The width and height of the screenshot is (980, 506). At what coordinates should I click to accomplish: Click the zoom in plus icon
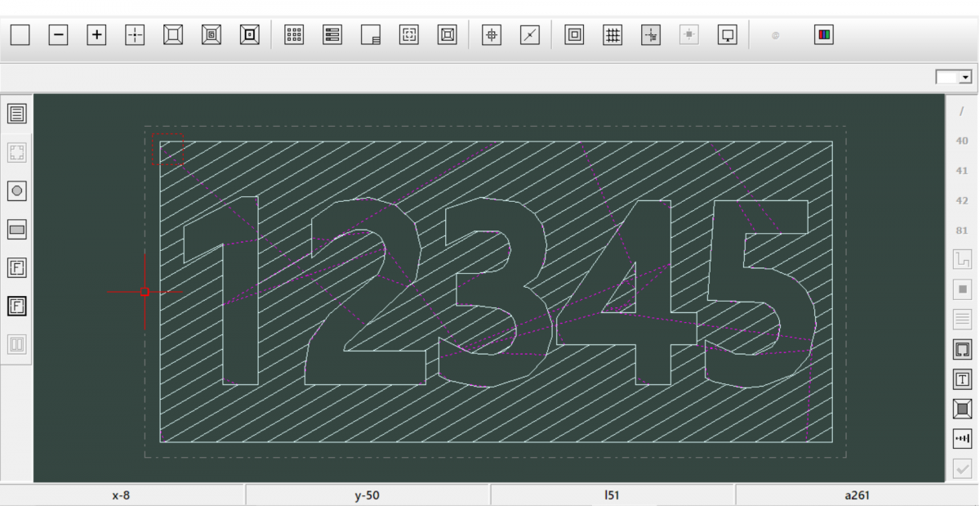(96, 35)
